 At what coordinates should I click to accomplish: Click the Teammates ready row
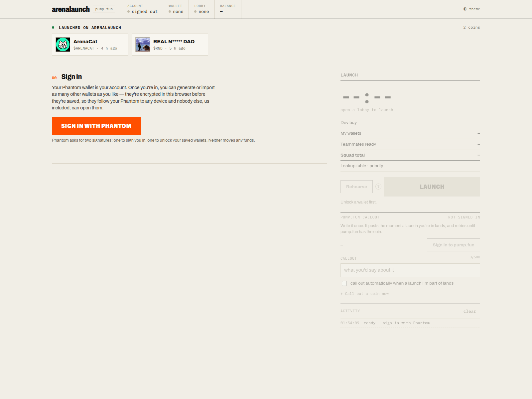coord(410,144)
